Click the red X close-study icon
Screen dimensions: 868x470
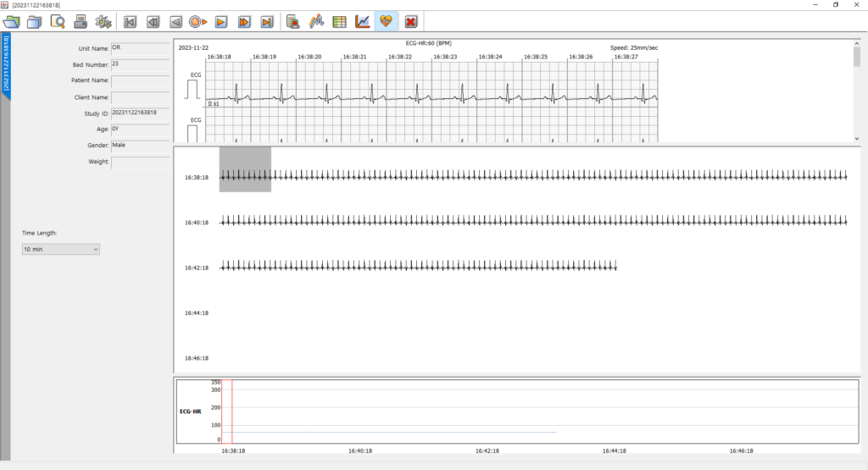[x=411, y=22]
